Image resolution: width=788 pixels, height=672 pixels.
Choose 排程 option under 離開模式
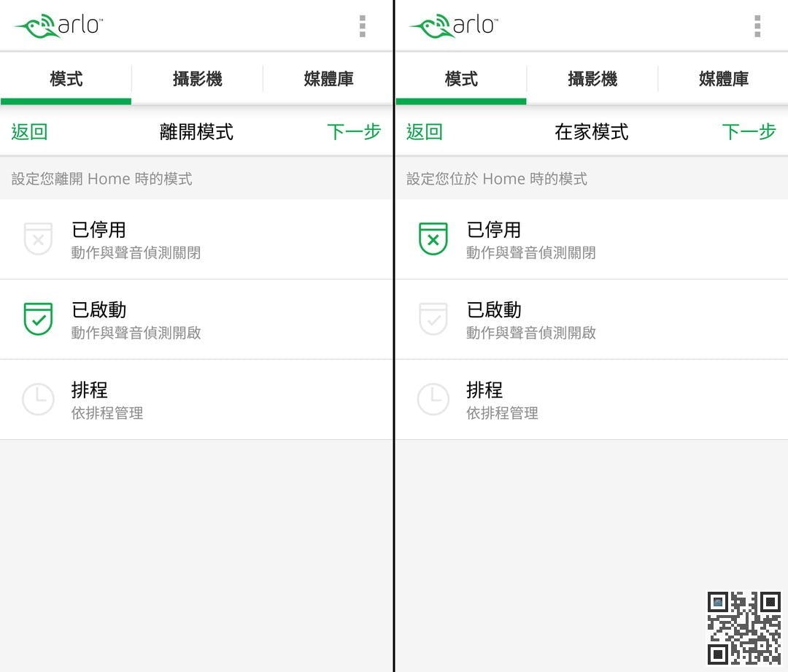coord(196,400)
